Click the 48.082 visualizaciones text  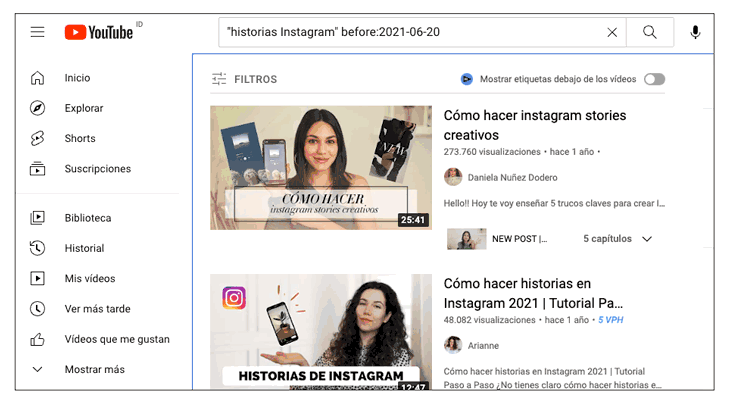click(489, 320)
